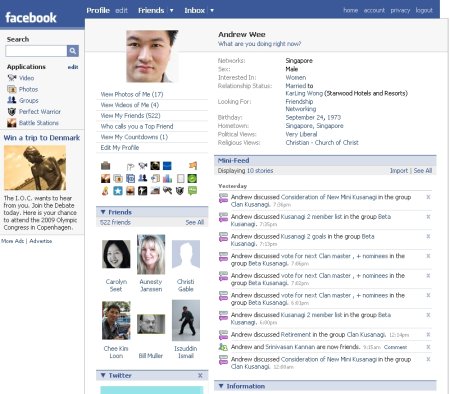Image resolution: width=450 pixels, height=394 pixels.
Task: Open the Photos application icon
Action: (12, 89)
